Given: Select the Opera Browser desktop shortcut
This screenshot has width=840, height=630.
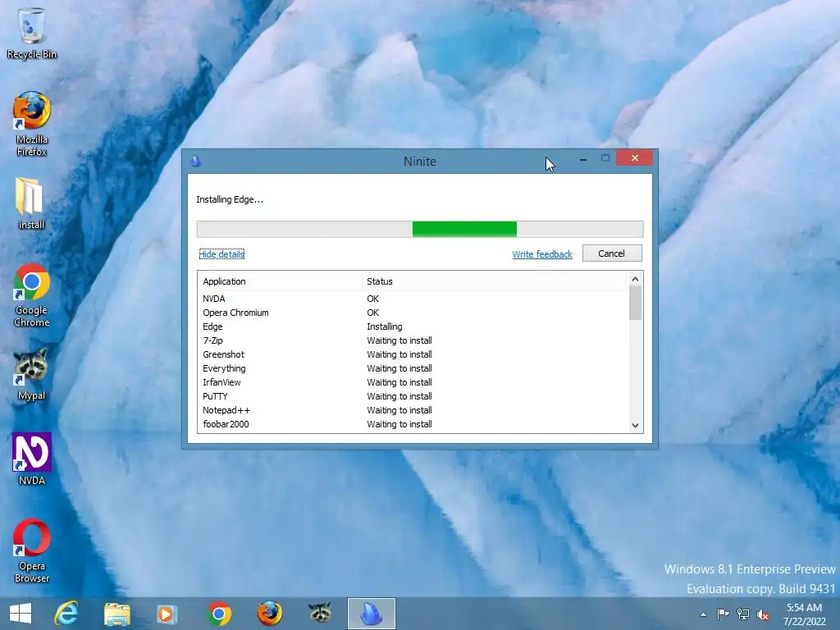Looking at the screenshot, I should [32, 550].
